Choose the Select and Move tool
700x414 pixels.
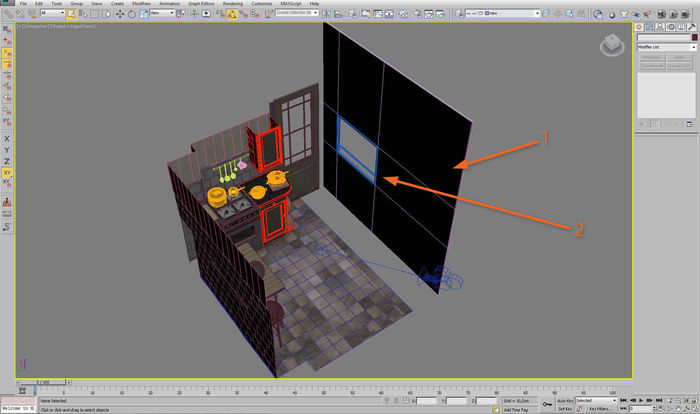[120, 14]
